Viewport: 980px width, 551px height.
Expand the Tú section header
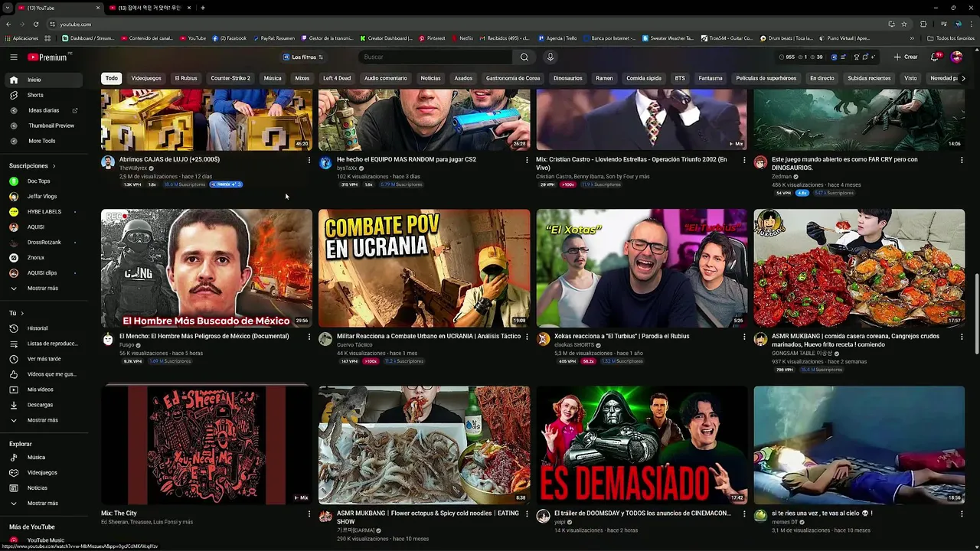click(17, 313)
